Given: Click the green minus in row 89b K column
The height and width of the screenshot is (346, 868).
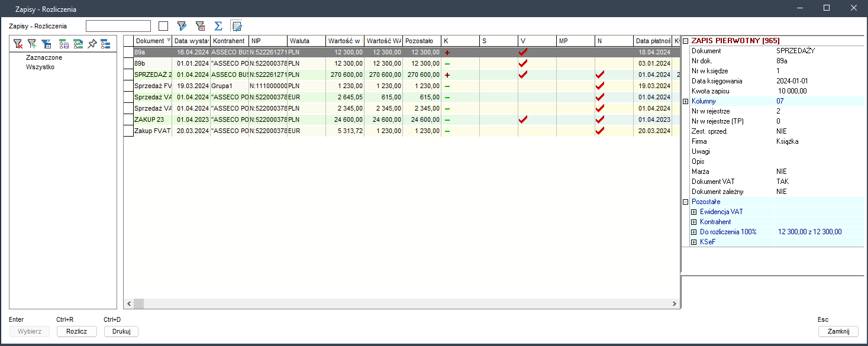Looking at the screenshot, I should click(x=447, y=64).
